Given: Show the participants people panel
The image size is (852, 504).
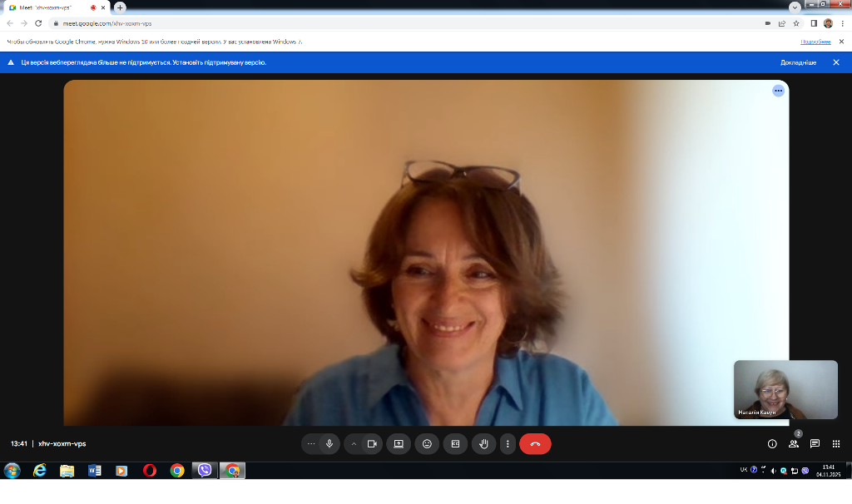Looking at the screenshot, I should click(794, 444).
